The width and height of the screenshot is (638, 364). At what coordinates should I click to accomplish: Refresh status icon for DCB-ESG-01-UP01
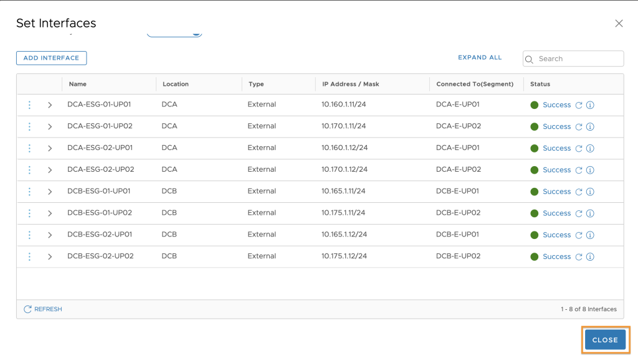(579, 192)
